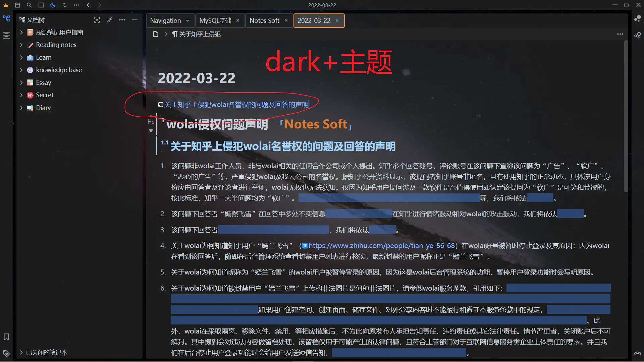This screenshot has width=644, height=362.
Task: Click the document vertical scrollbar
Action: tap(626, 117)
